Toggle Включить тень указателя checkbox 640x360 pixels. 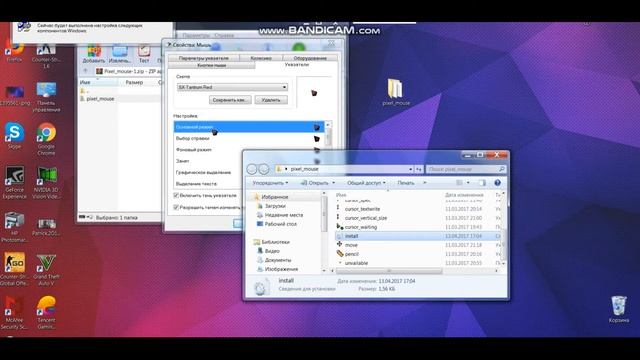176,196
